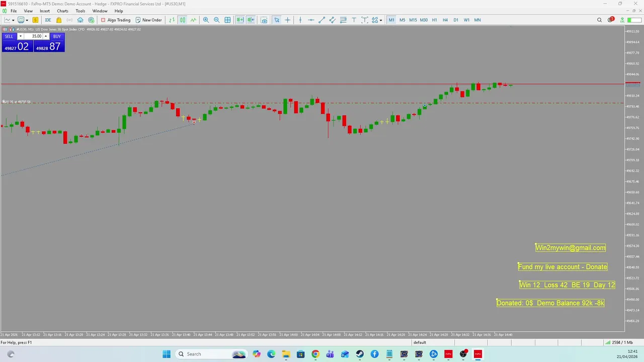Switch chart to line chart
Viewport: 644px width, 362px height.
pyautogui.click(x=193, y=20)
